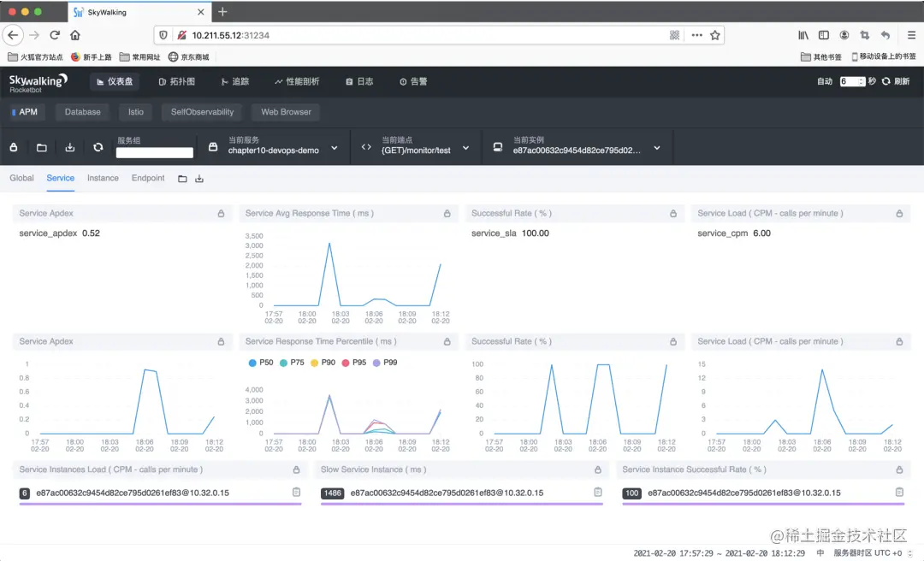Toggle the P50 legend series
Viewport: 924px width, 561px height.
pos(261,363)
